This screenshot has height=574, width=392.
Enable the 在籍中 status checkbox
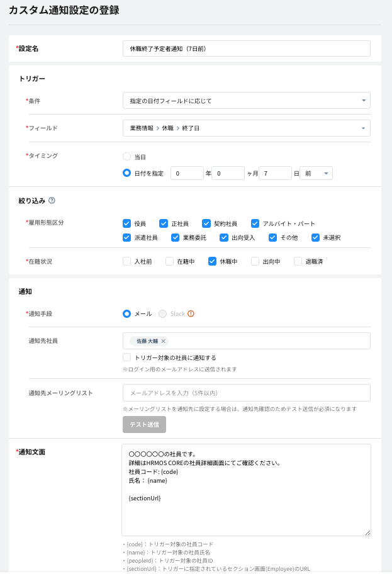(169, 261)
